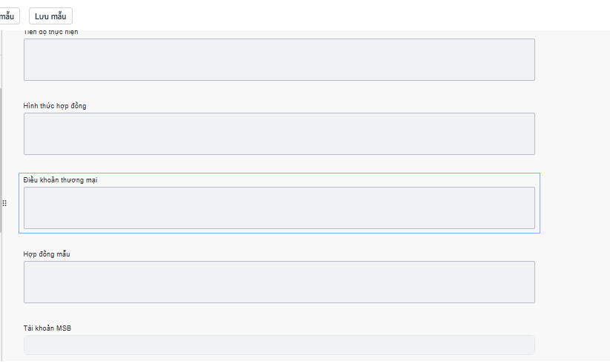Click the drag handle beside Điều khoản thương mại

pos(4,202)
